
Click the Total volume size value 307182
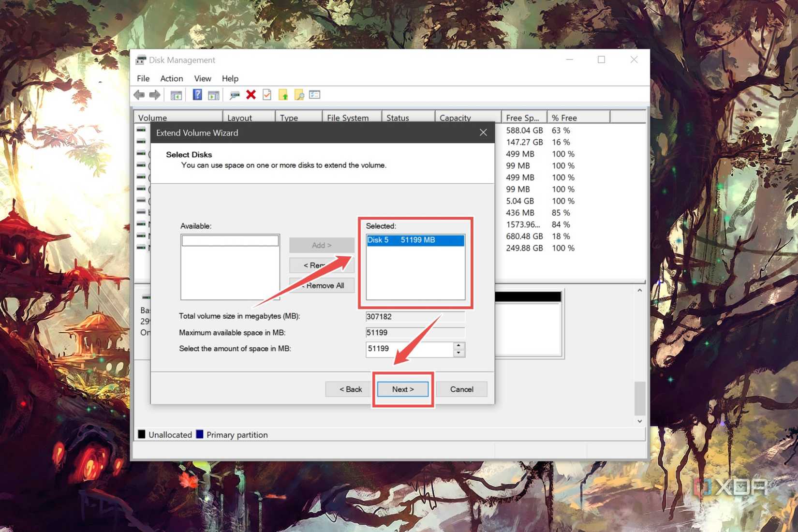tap(415, 317)
